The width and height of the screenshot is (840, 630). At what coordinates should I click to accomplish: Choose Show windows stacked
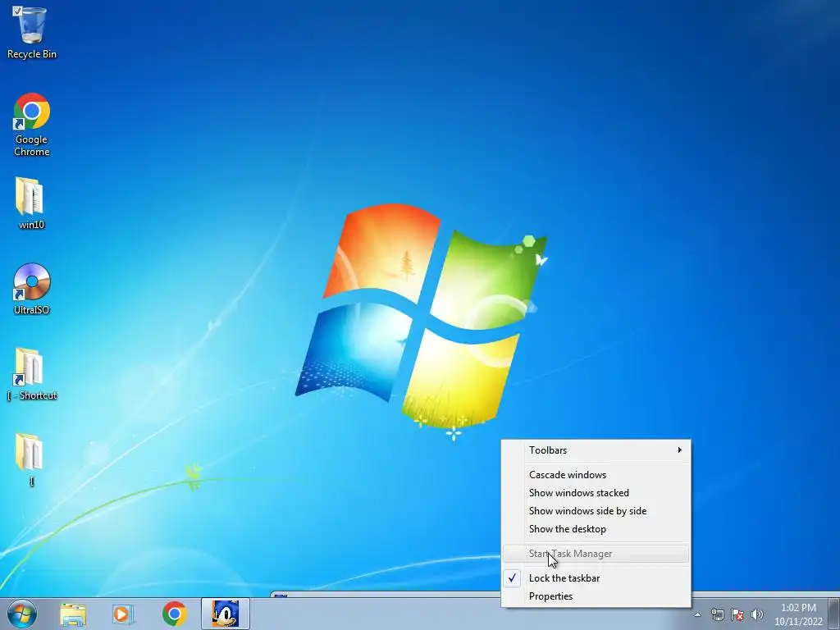click(596, 493)
